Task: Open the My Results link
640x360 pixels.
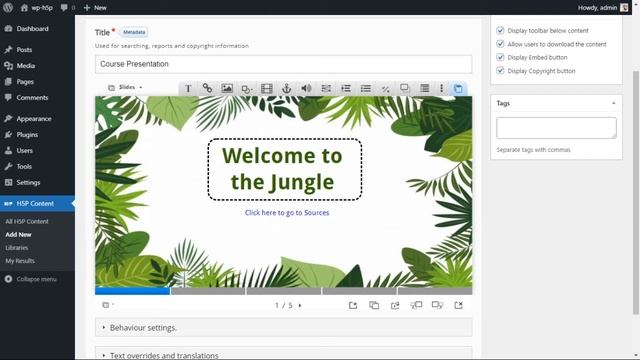Action: pyautogui.click(x=20, y=261)
